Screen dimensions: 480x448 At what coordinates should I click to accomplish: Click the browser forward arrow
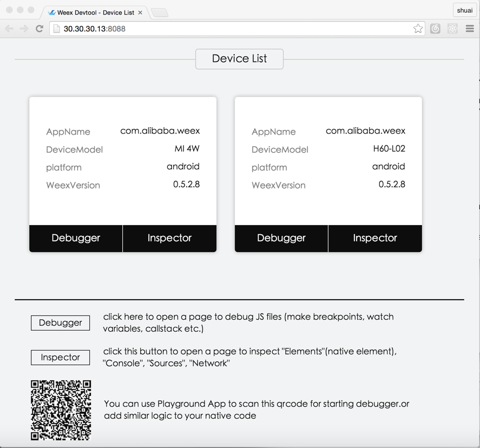[x=24, y=29]
